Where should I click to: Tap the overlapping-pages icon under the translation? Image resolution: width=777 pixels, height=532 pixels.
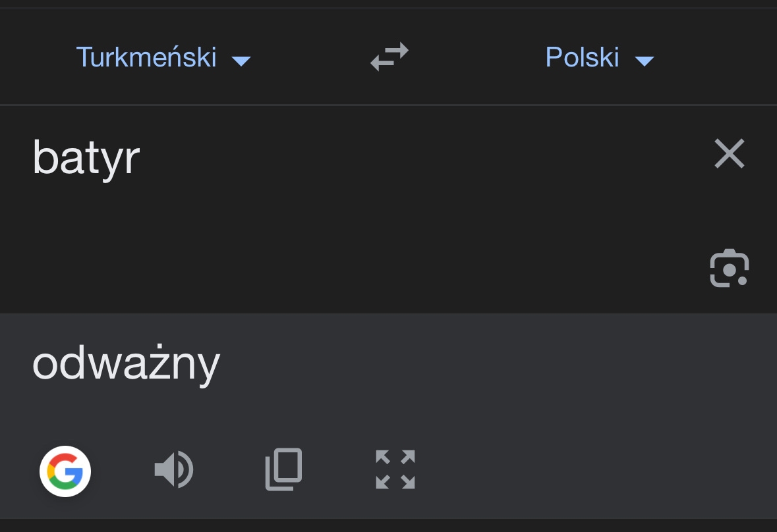[283, 469]
